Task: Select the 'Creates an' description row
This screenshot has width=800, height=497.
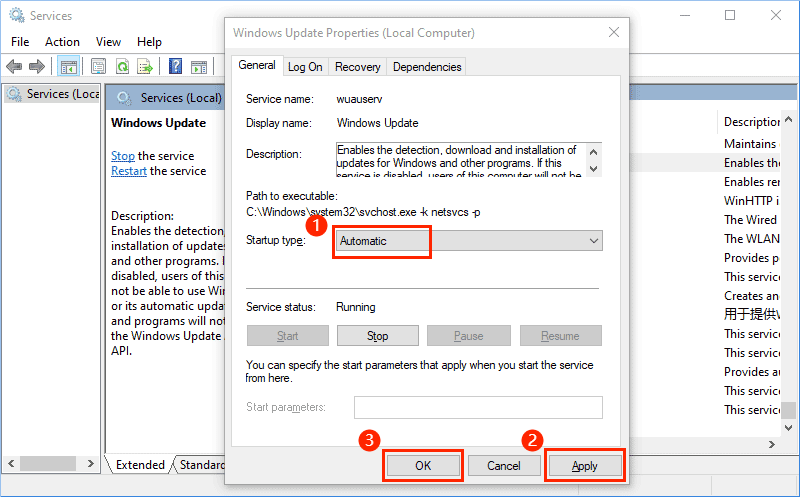Action: tap(752, 296)
